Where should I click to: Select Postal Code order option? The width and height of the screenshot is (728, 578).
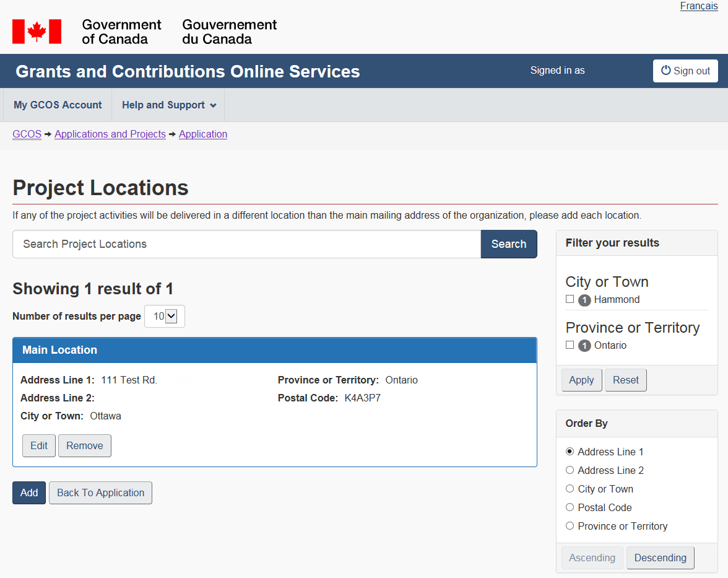570,507
